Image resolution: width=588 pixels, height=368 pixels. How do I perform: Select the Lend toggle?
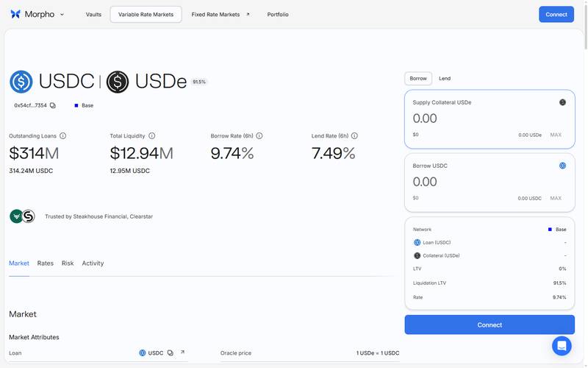click(445, 79)
